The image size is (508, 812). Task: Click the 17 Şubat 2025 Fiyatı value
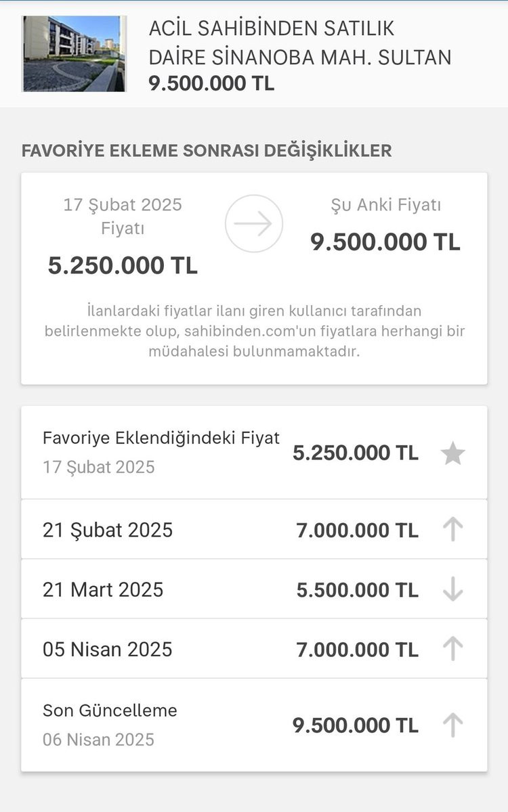click(x=123, y=265)
